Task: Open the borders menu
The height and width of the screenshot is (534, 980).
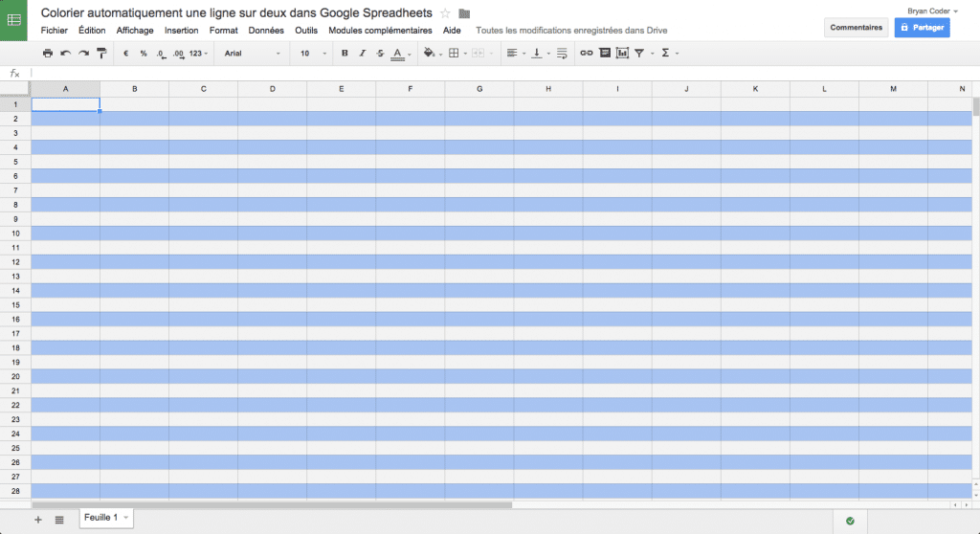Action: 457,54
